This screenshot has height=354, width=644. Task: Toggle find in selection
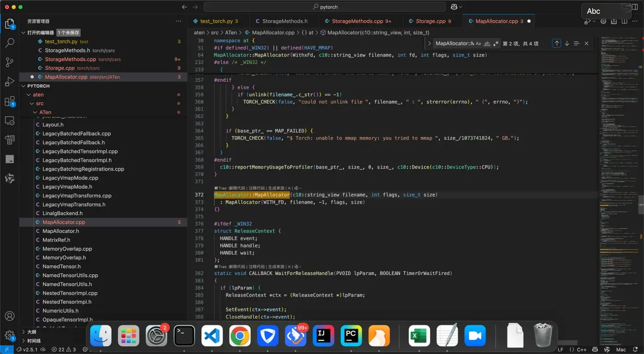[x=576, y=43]
